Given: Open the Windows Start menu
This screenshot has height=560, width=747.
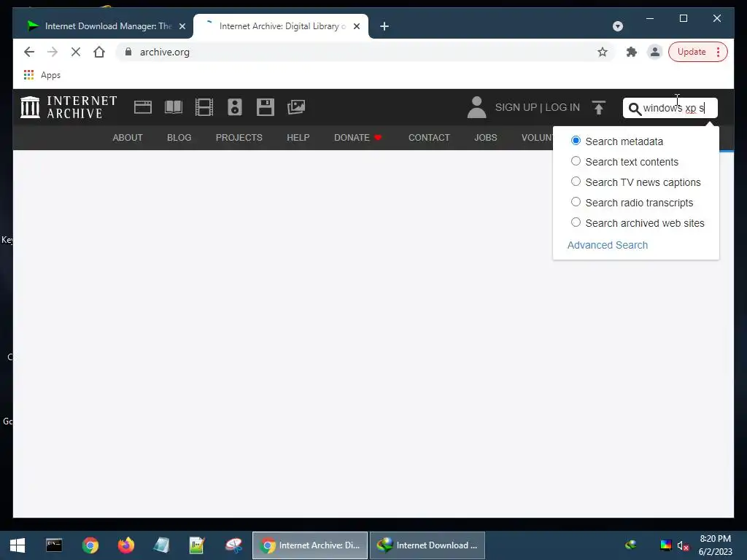Looking at the screenshot, I should tap(18, 545).
